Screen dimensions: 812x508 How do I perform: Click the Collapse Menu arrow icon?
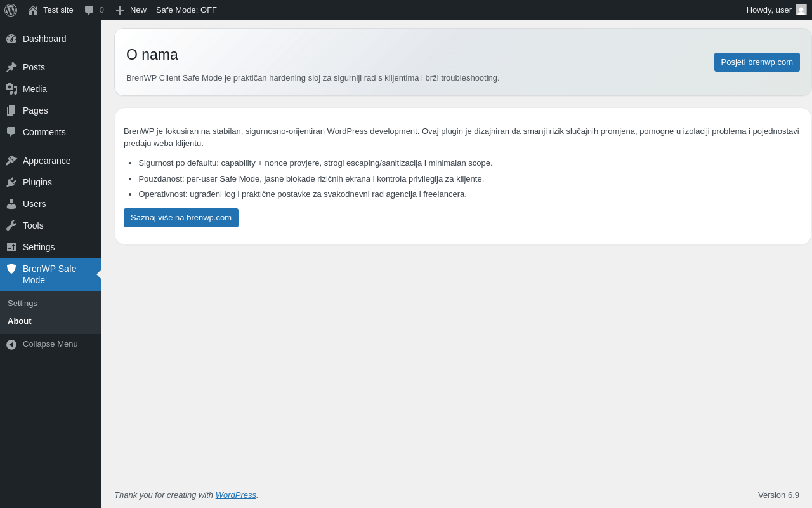pos(11,344)
